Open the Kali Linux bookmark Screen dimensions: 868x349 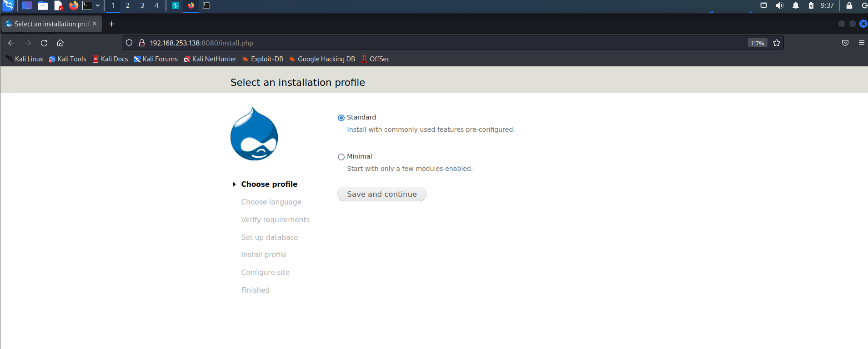[x=25, y=59]
